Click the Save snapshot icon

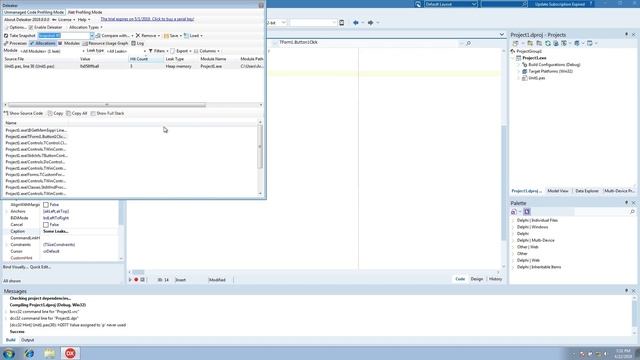(166, 36)
